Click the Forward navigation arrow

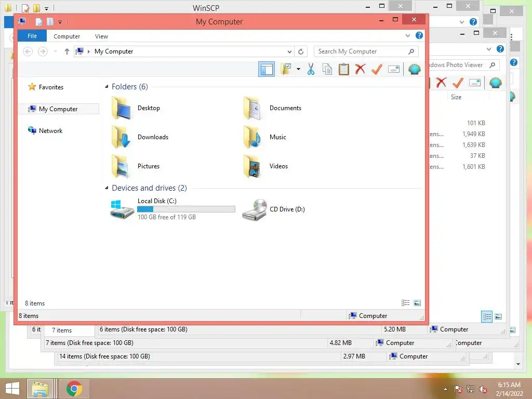tap(43, 51)
